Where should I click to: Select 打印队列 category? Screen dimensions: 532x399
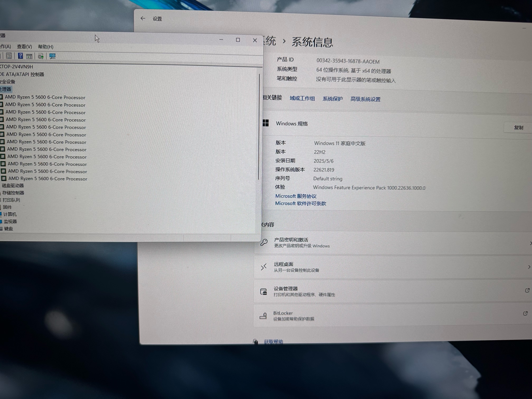(x=11, y=200)
